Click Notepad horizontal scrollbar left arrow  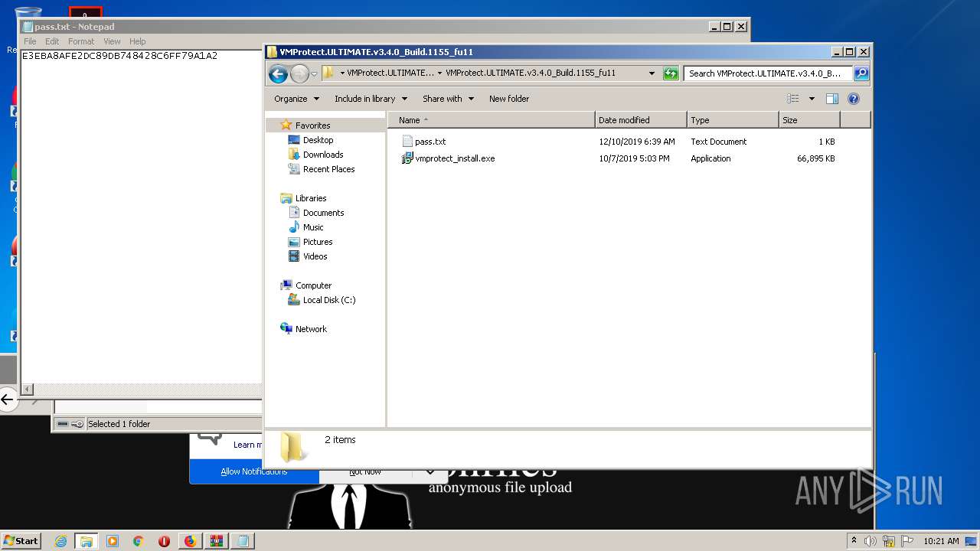(x=28, y=390)
